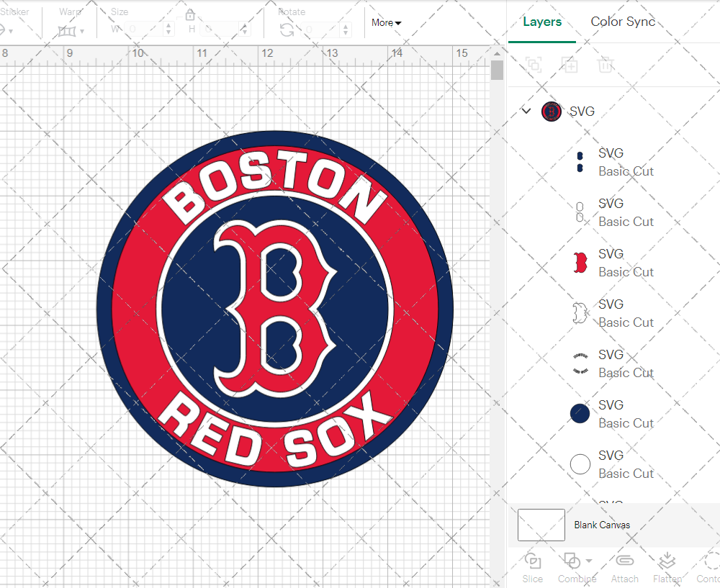The width and height of the screenshot is (720, 588).
Task: Click the rotate angle input field
Action: click(x=321, y=30)
